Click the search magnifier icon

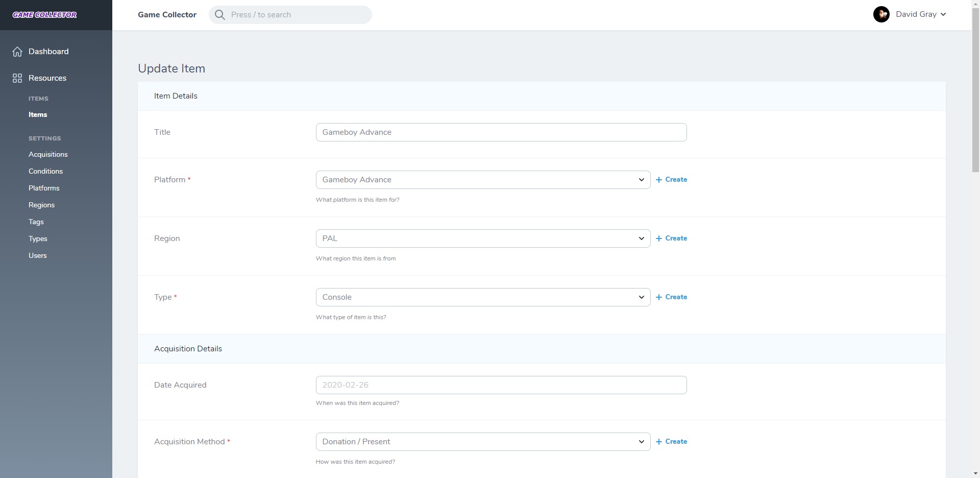[x=220, y=15]
